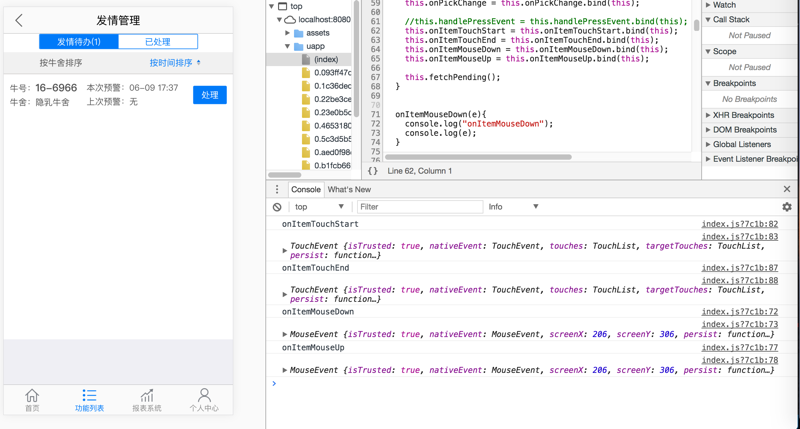Expand the XHR Breakpoints section
This screenshot has height=429, width=800.
coord(744,115)
